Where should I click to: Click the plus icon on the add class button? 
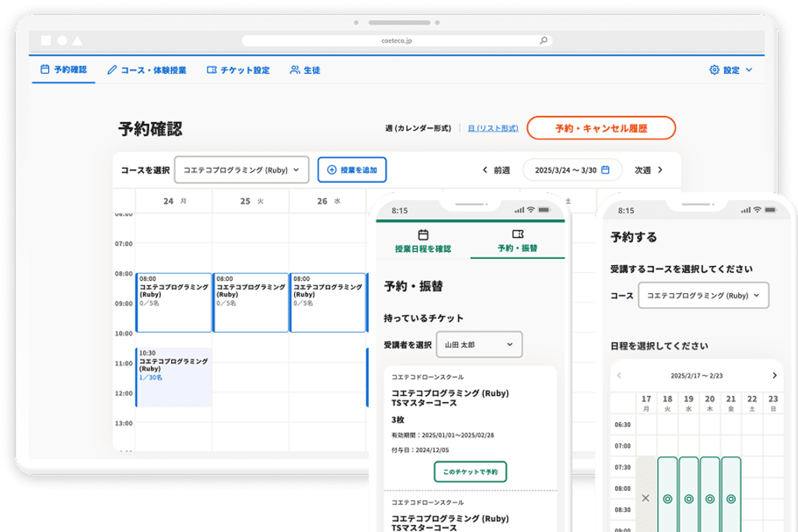(x=331, y=170)
